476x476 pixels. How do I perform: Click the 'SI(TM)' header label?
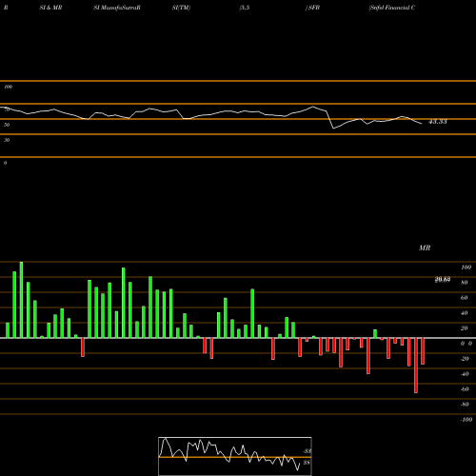tap(181, 8)
